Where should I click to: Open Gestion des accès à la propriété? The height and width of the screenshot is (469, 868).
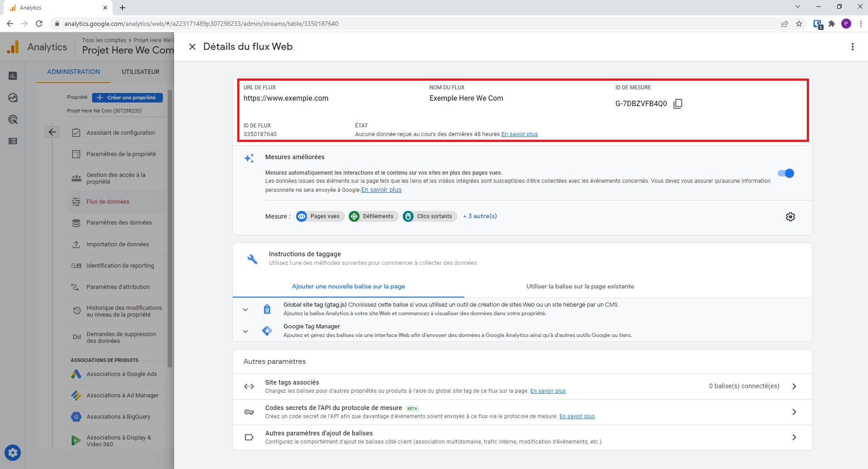click(x=117, y=178)
